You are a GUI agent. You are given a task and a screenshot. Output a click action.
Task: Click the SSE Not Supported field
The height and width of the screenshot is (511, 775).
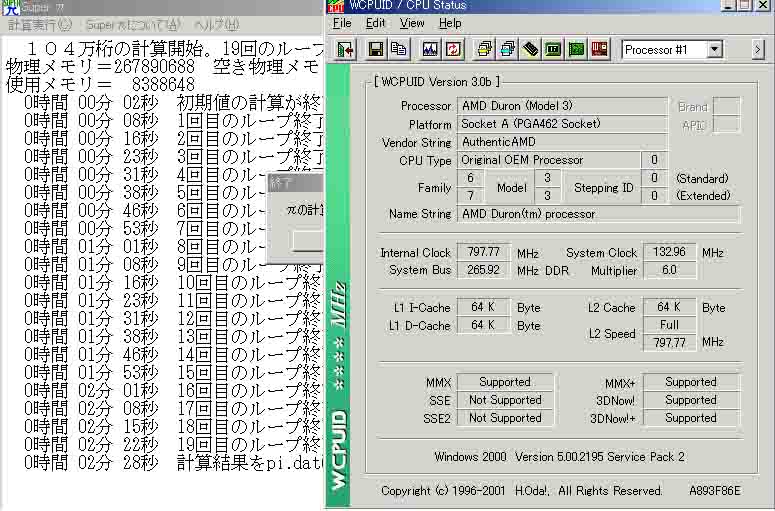pyautogui.click(x=505, y=400)
